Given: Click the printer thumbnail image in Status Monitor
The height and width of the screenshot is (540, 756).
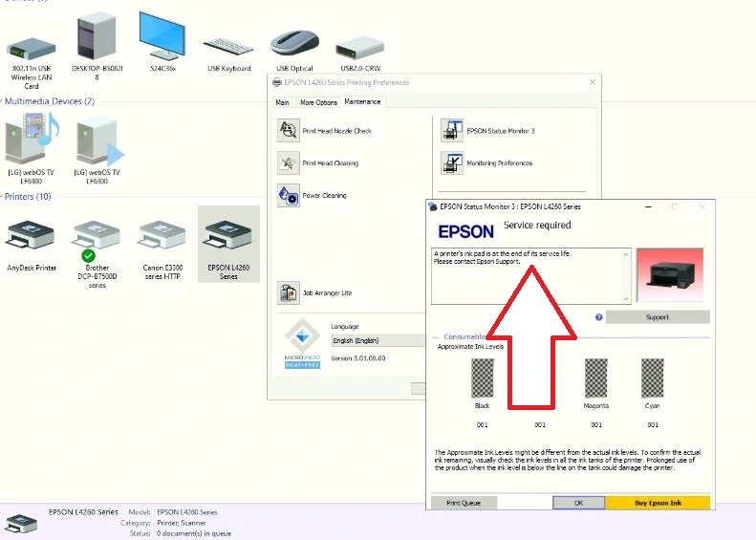Looking at the screenshot, I should click(670, 275).
